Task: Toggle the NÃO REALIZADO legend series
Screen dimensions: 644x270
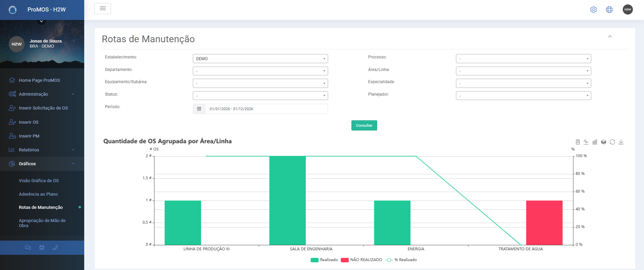Action: pos(362,260)
